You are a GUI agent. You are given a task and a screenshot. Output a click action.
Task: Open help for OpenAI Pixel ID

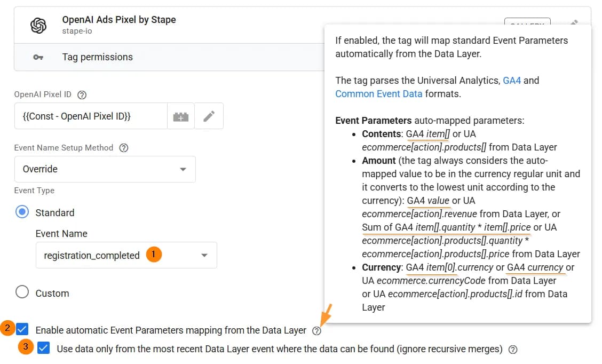(82, 95)
